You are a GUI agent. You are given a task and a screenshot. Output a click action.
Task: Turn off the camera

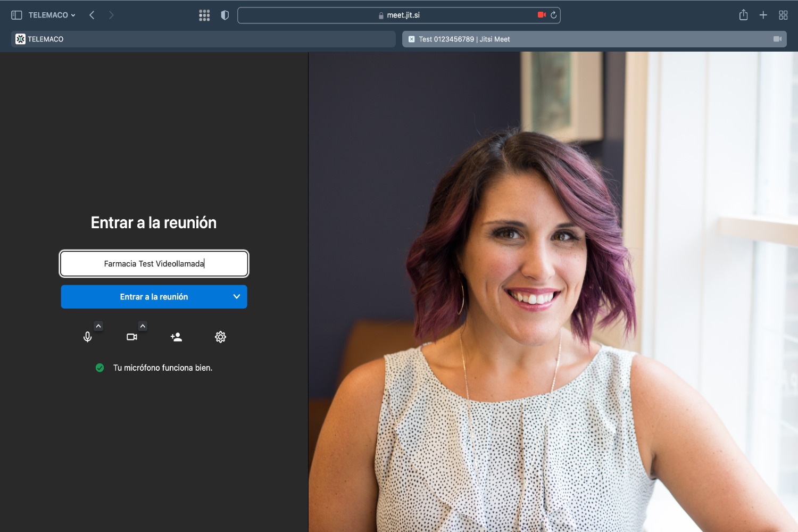tap(132, 337)
